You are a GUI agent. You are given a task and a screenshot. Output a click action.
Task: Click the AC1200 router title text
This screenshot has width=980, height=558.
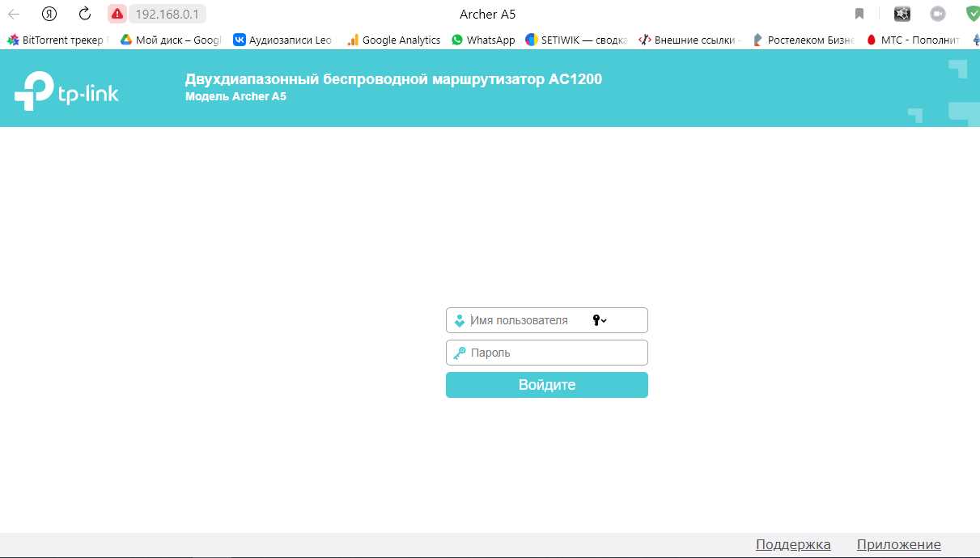(393, 79)
